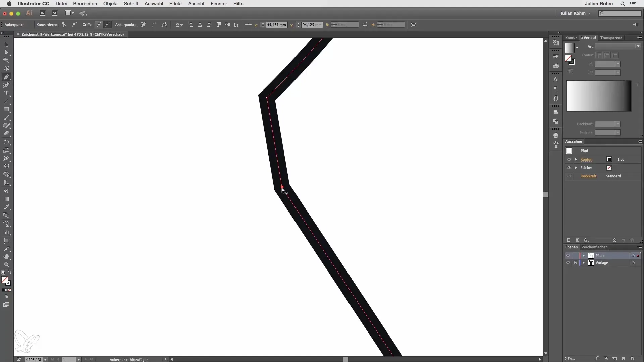This screenshot has height=362, width=644.
Task: Expand the Fläche attribute row
Action: pos(576,168)
